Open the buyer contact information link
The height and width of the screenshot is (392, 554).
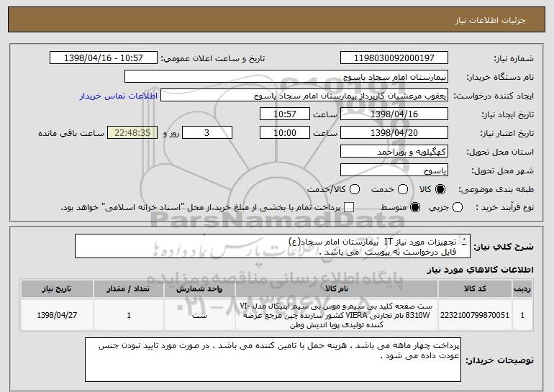tap(119, 96)
